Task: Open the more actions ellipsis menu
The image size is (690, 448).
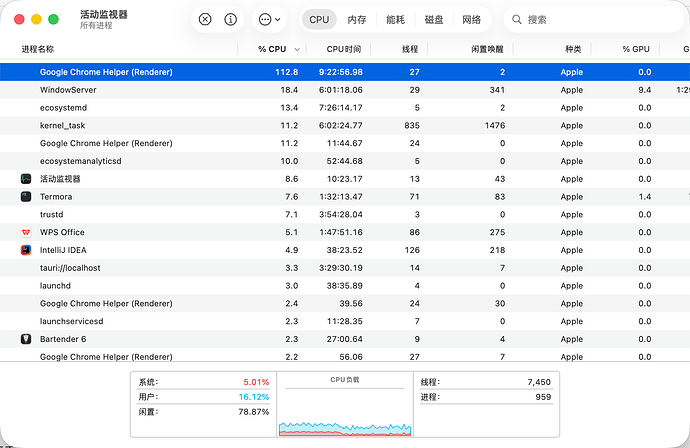Action: pos(270,19)
